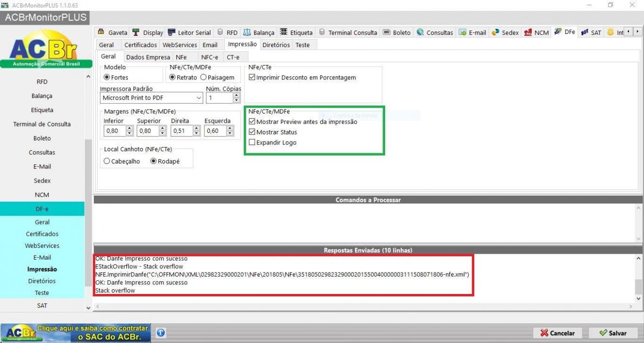Select WebServices under DF-e in sidebar
This screenshot has width=644, height=343.
pos(42,246)
